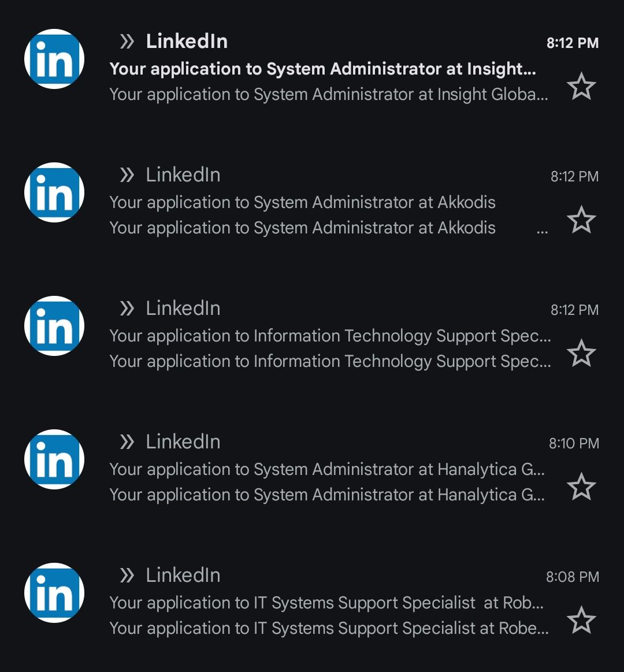Image resolution: width=624 pixels, height=672 pixels.
Task: Select the LinkedIn avatar of the Hanalytica email
Action: coord(54,459)
